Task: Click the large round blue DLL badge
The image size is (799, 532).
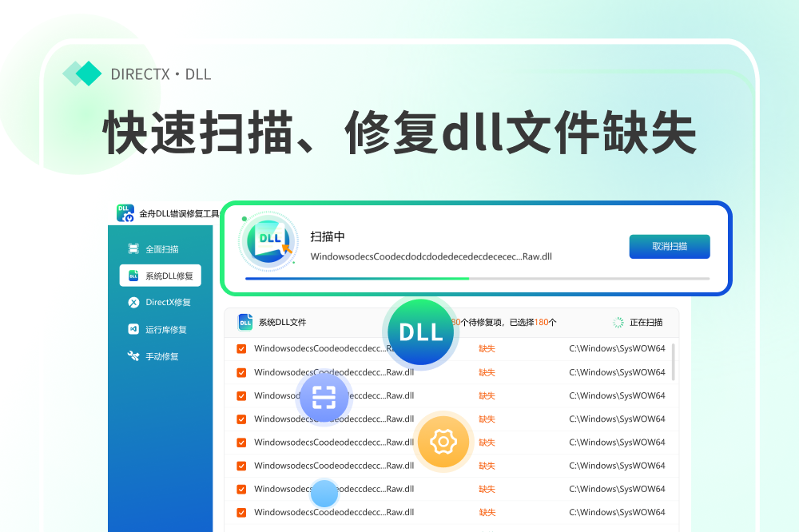Action: (420, 332)
